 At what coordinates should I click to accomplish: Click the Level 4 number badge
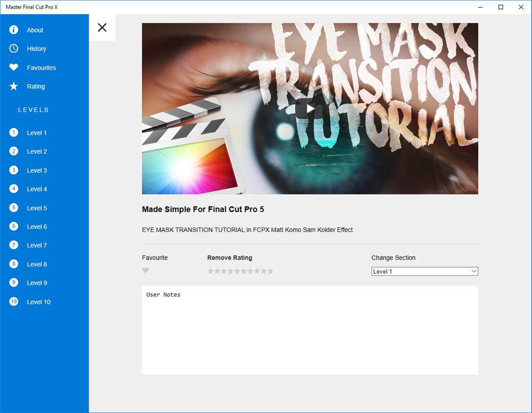pos(14,189)
